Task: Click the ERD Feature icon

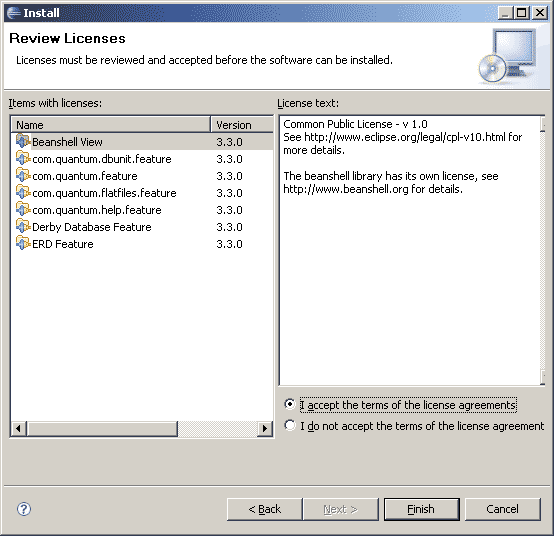Action: coord(23,243)
